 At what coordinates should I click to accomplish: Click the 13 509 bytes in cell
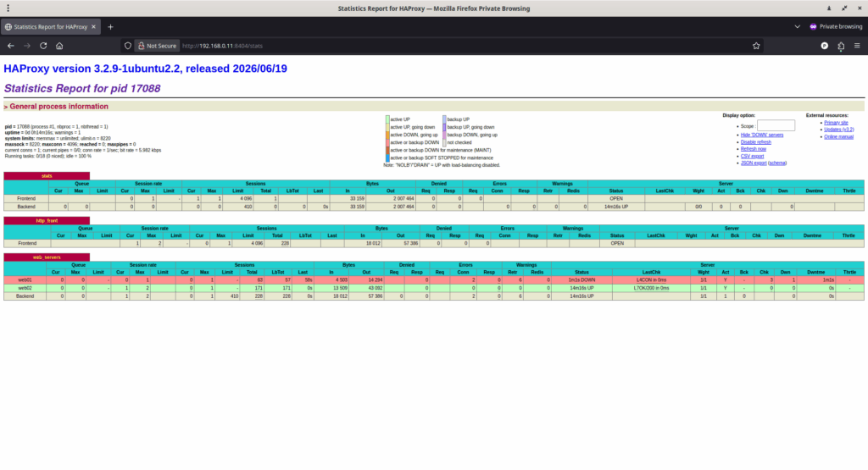[x=331, y=288]
